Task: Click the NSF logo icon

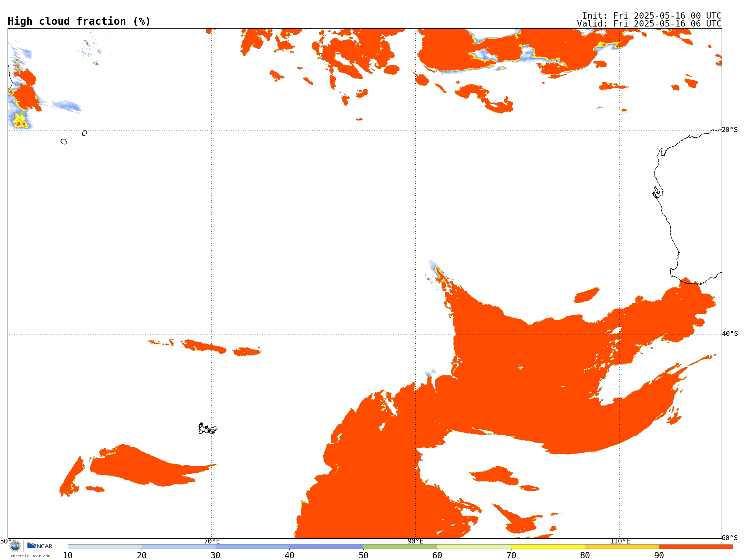Action: [x=15, y=546]
